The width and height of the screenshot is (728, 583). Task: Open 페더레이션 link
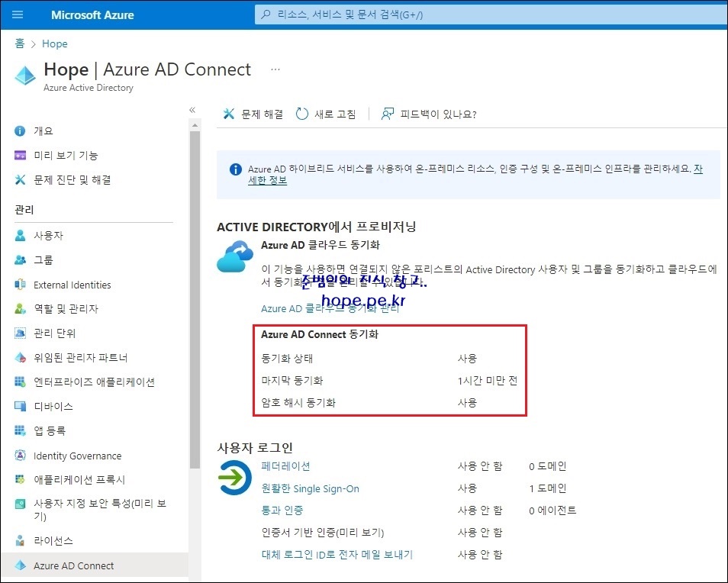pyautogui.click(x=285, y=466)
